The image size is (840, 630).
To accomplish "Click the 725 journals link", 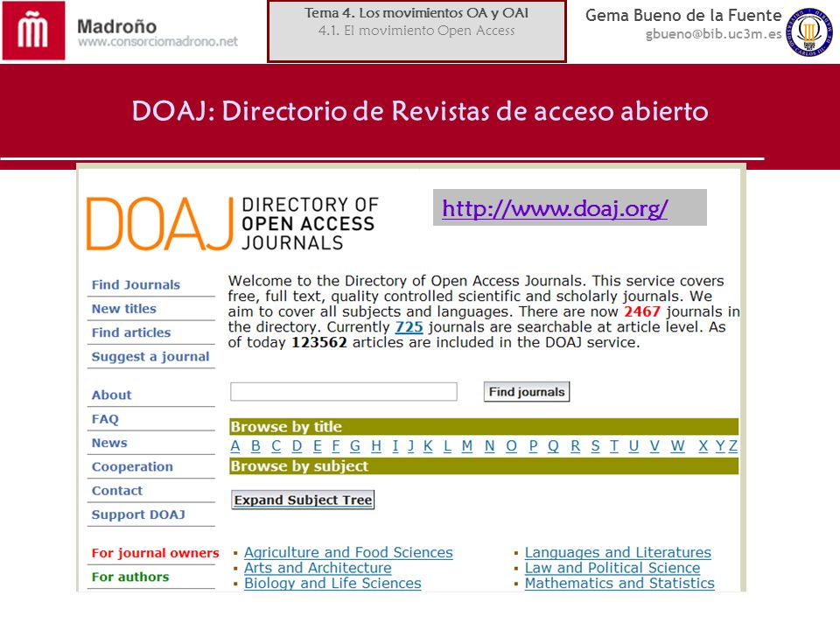I will point(409,326).
